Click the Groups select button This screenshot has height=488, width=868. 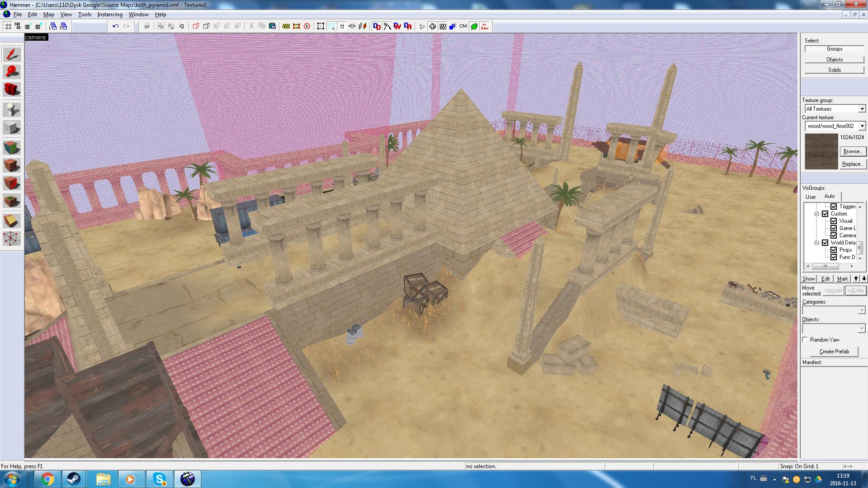coord(834,49)
